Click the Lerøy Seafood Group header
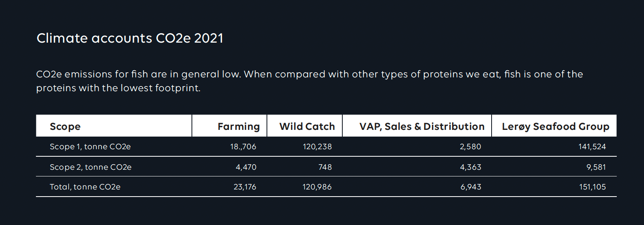 pos(556,127)
